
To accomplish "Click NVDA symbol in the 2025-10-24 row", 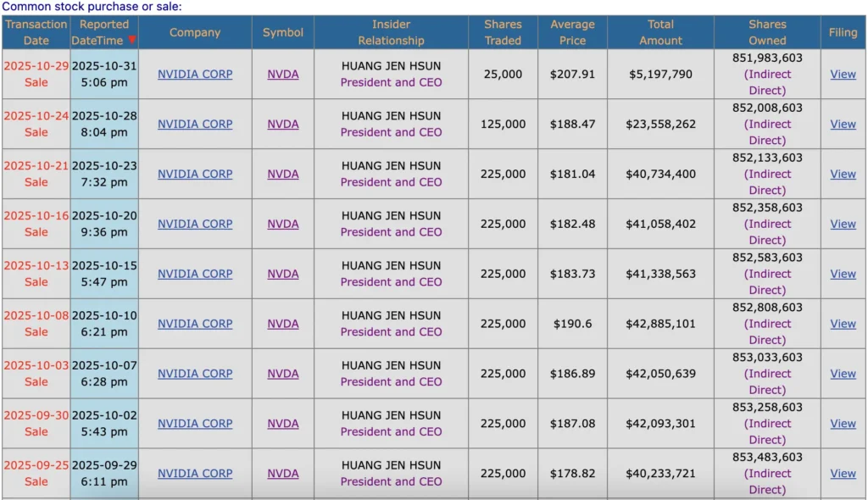I will click(x=283, y=124).
